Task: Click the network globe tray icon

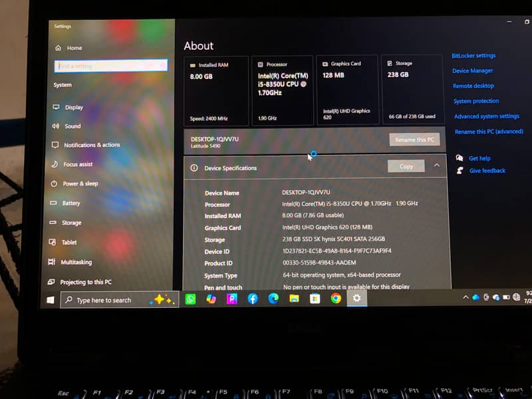Action: point(517,297)
